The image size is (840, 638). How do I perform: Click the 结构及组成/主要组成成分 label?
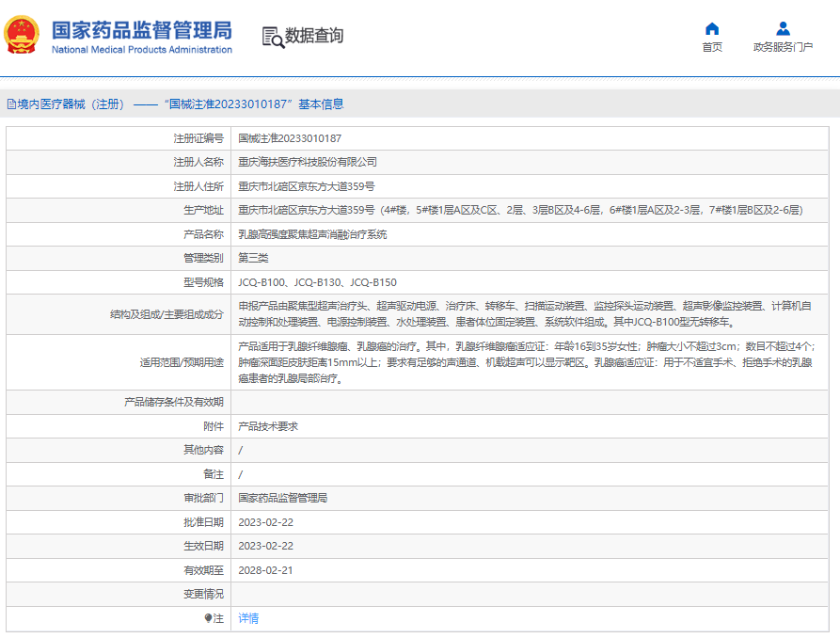[x=166, y=314]
